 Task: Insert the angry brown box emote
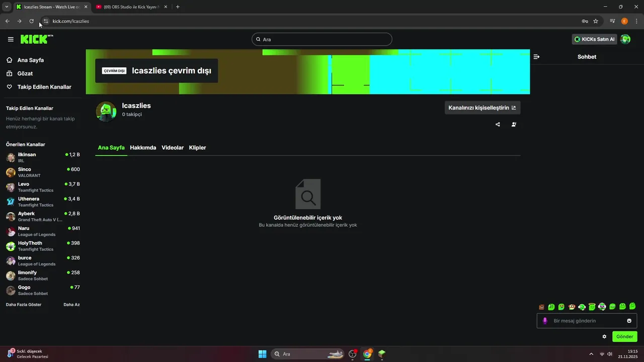pos(541,307)
